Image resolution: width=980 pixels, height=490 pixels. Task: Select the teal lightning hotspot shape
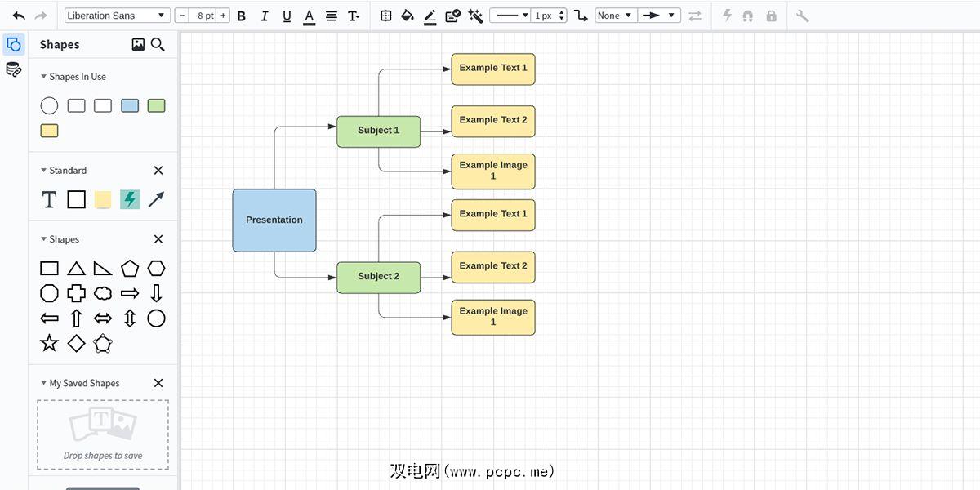(130, 199)
